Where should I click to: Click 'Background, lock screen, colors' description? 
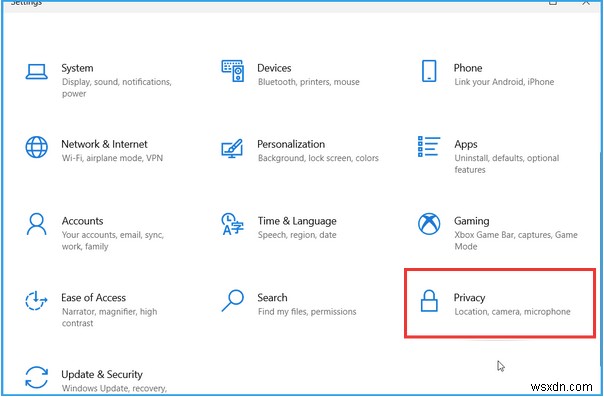(x=318, y=158)
